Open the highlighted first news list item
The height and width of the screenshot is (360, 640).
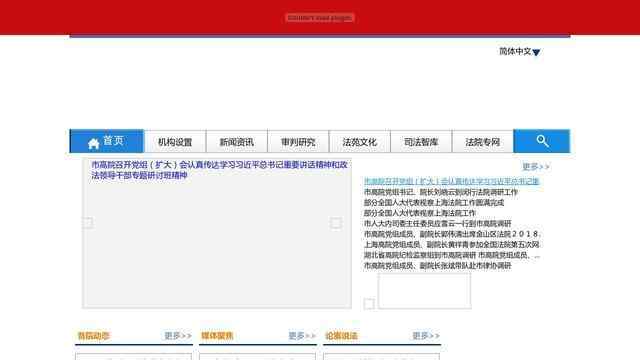click(451, 181)
